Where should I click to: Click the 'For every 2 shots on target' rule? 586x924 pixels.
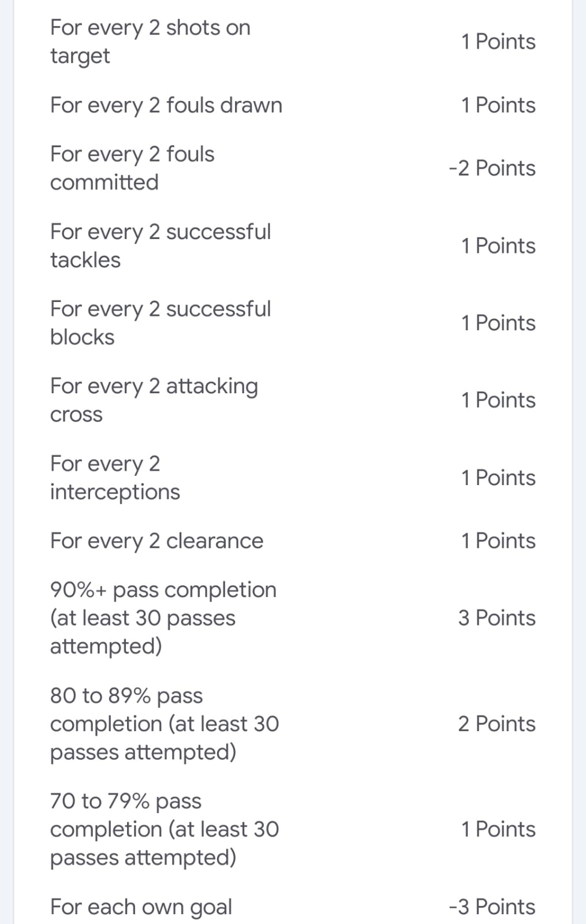click(150, 42)
